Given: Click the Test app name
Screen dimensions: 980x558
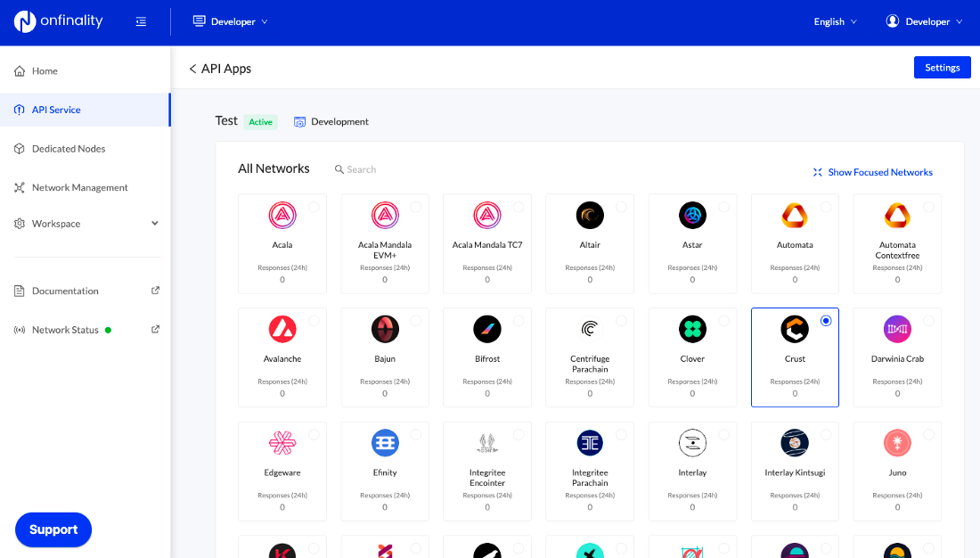Looking at the screenshot, I should 226,120.
